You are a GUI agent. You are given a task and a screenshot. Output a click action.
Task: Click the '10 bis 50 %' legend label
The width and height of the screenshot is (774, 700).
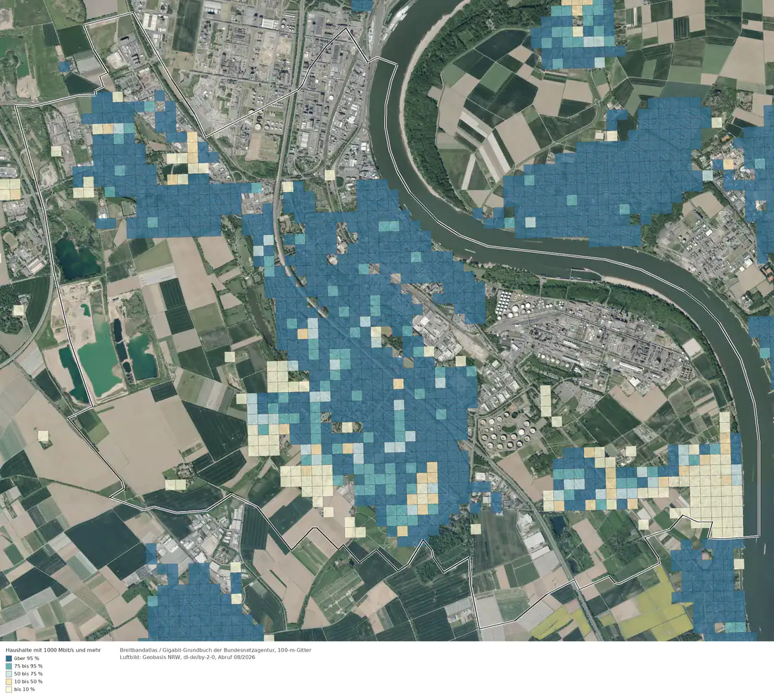point(28,682)
